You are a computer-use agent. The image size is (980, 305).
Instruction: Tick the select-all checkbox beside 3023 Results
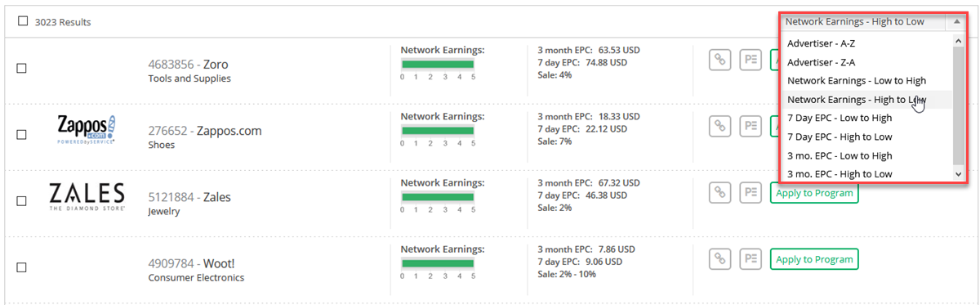point(22,21)
